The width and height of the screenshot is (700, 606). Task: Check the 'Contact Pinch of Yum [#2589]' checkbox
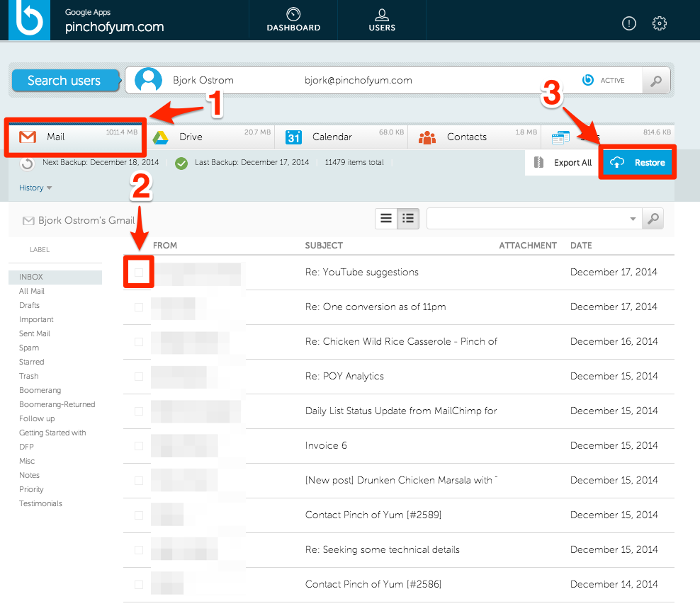139,515
